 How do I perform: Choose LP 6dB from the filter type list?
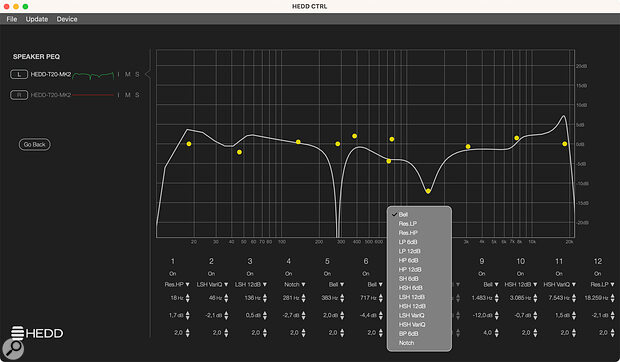tap(408, 242)
